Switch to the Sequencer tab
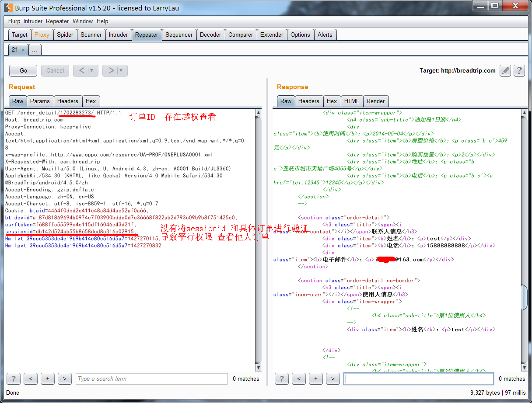The width and height of the screenshot is (532, 403). click(179, 35)
